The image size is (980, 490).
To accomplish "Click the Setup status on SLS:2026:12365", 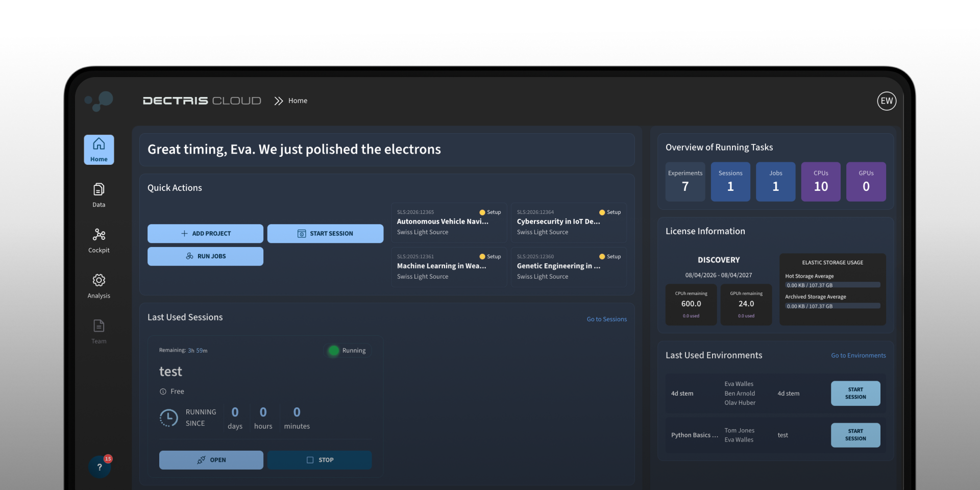I will point(490,212).
